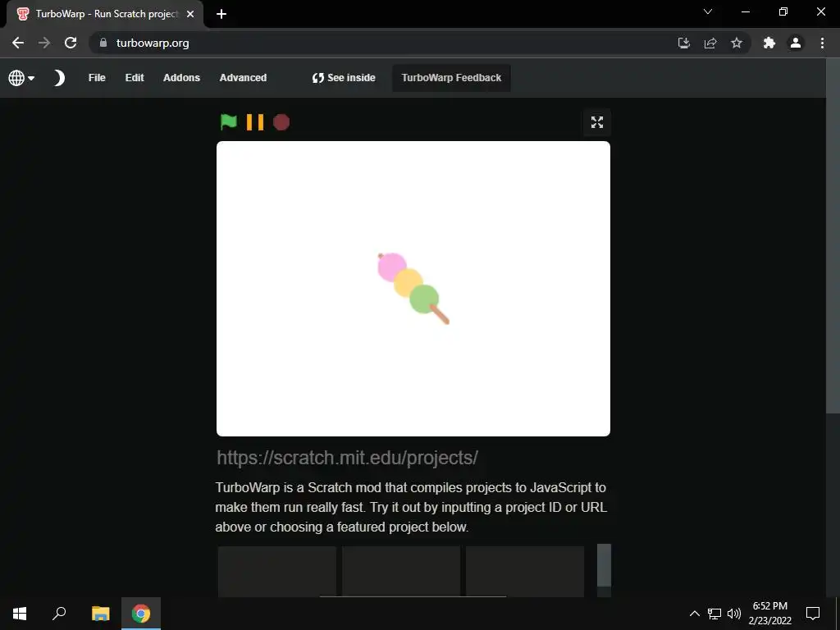View site security lock info
The width and height of the screenshot is (840, 630).
[x=103, y=43]
